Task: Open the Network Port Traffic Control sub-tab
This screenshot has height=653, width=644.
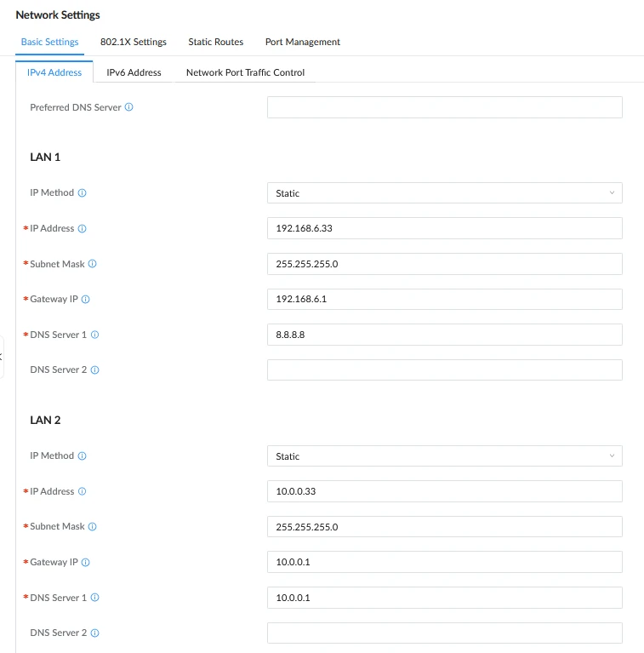Action: tap(245, 72)
